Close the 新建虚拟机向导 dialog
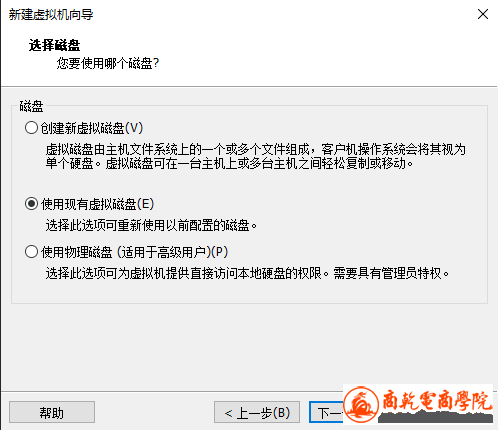498x430 pixels. coord(483,14)
